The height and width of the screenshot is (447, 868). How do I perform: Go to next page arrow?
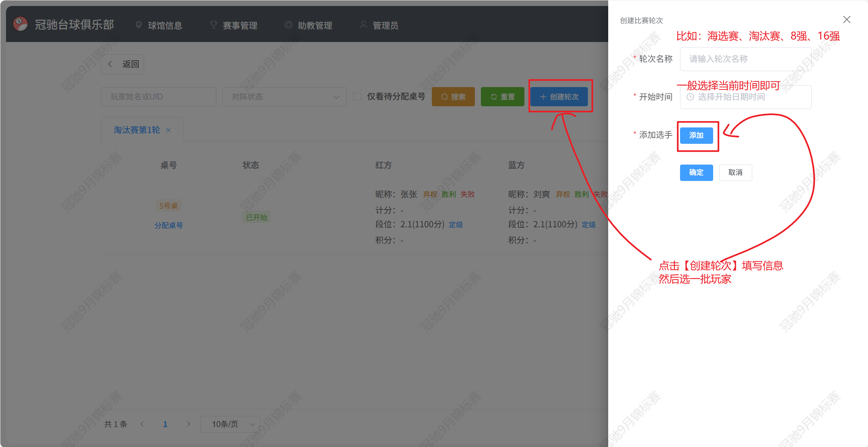pyautogui.click(x=188, y=424)
